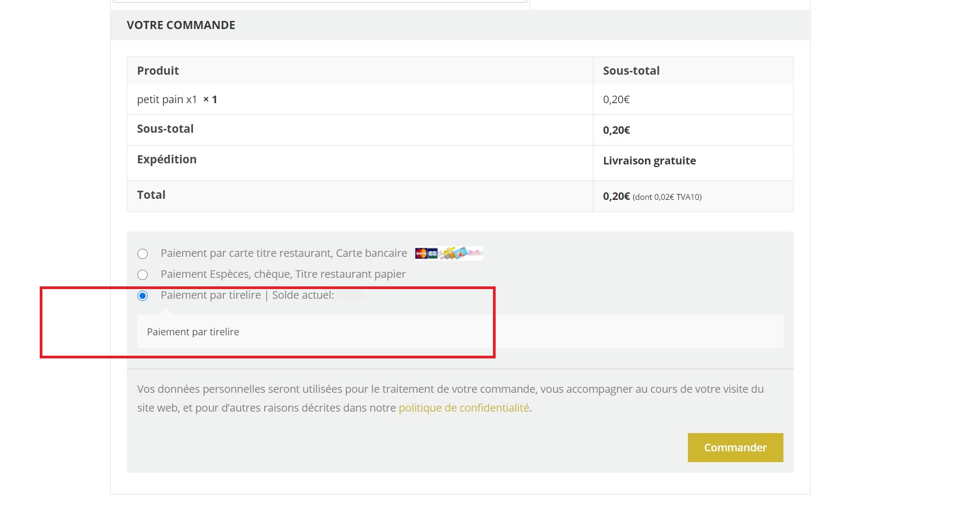
Task: Click the Total row label
Action: [x=151, y=195]
